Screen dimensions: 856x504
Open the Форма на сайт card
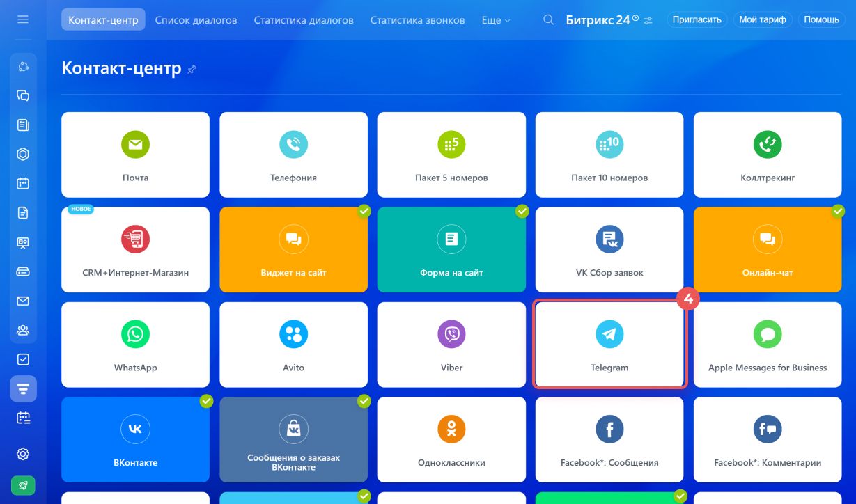(x=451, y=249)
